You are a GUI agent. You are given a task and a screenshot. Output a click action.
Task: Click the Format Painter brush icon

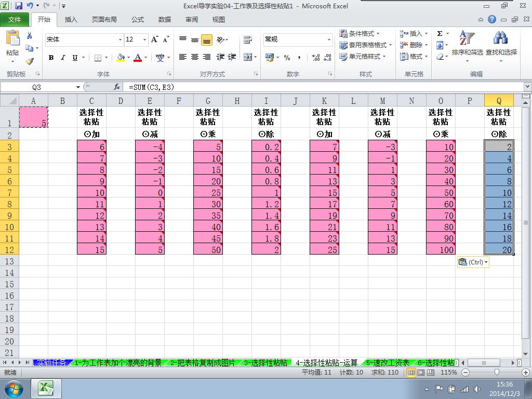pos(30,61)
